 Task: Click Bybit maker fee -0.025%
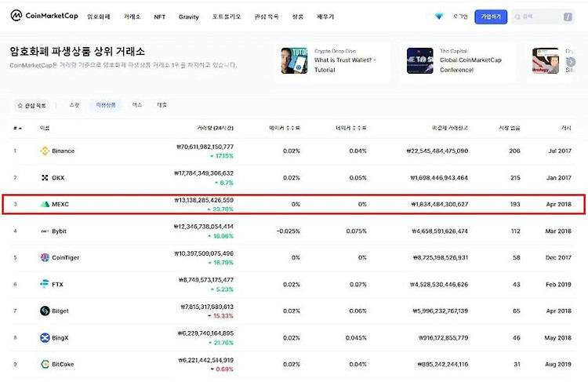tap(289, 231)
